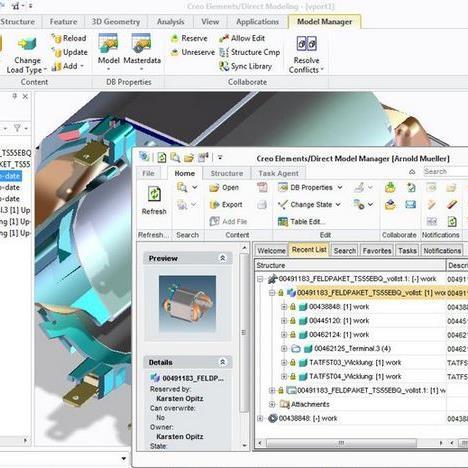The image size is (468, 468).
Task: Click Structure column header
Action: coord(350,265)
